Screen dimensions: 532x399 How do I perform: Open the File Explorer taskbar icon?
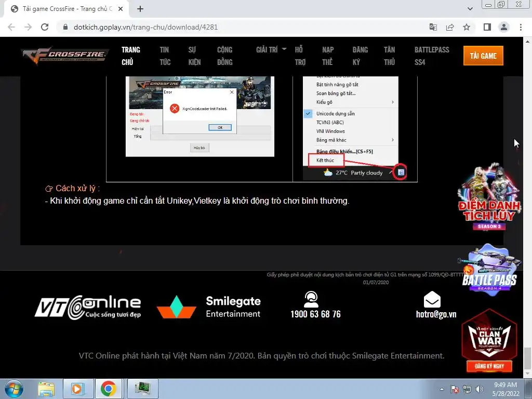[x=46, y=389]
